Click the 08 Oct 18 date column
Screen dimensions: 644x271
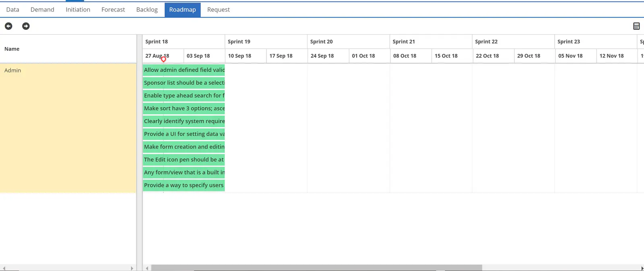click(411, 56)
